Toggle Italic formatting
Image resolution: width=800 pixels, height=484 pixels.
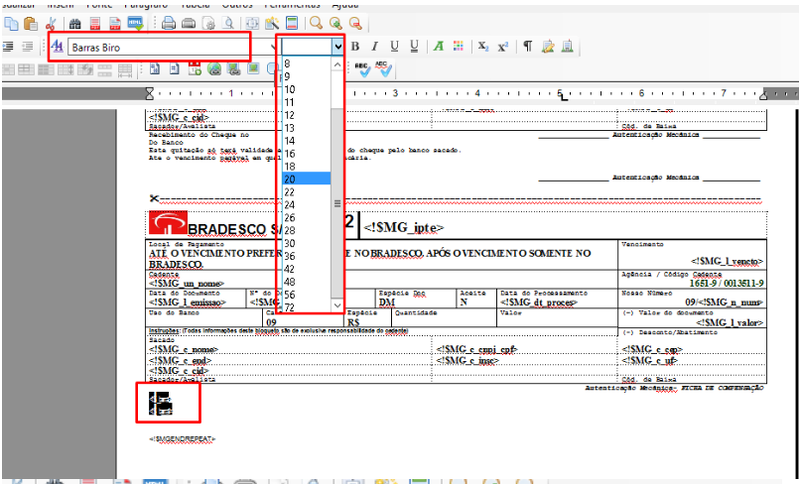[x=374, y=46]
